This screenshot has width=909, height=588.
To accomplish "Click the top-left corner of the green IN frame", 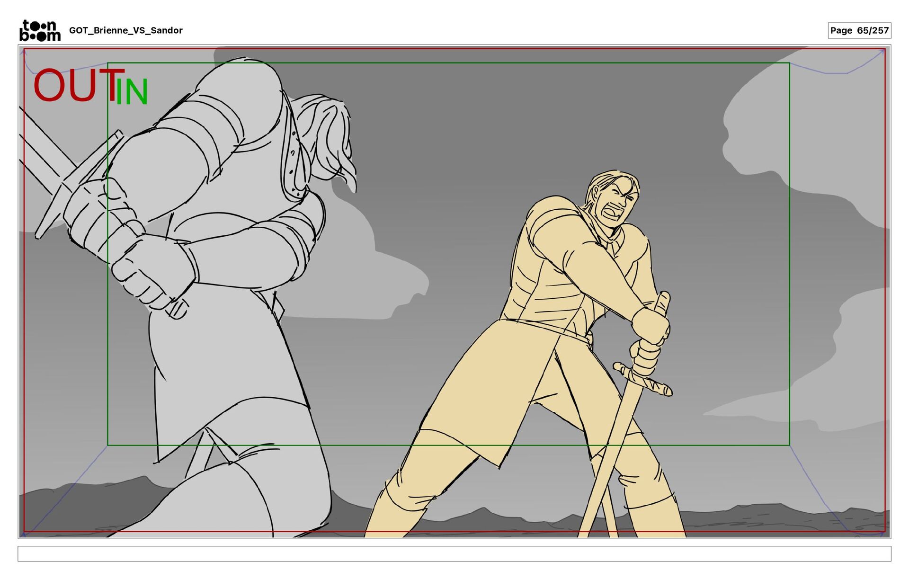I will (x=108, y=63).
